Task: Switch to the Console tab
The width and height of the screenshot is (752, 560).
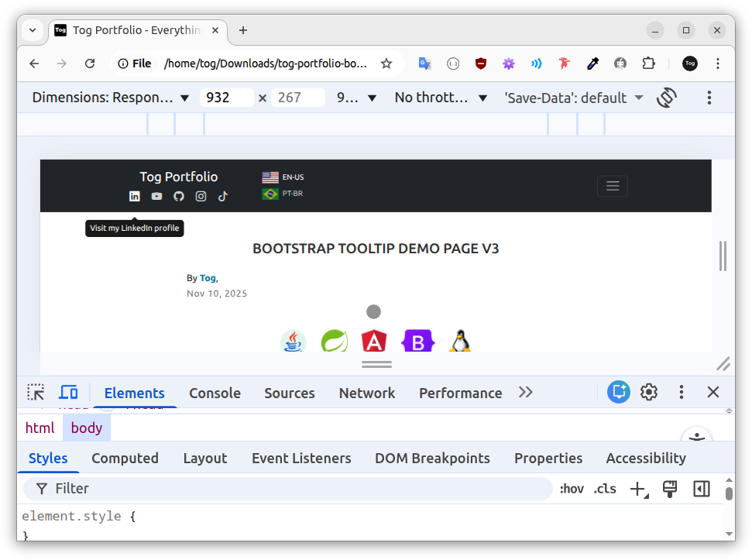Action: 215,393
